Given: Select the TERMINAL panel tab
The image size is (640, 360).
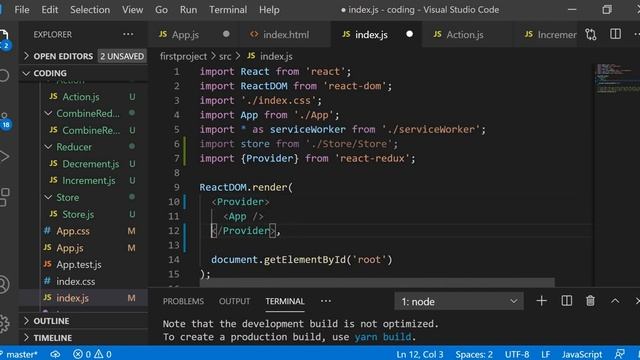Looking at the screenshot, I should click(x=285, y=301).
